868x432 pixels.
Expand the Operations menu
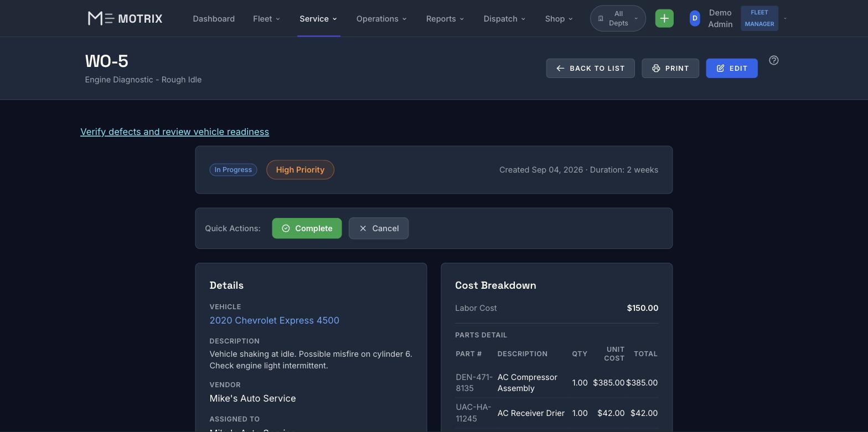381,18
